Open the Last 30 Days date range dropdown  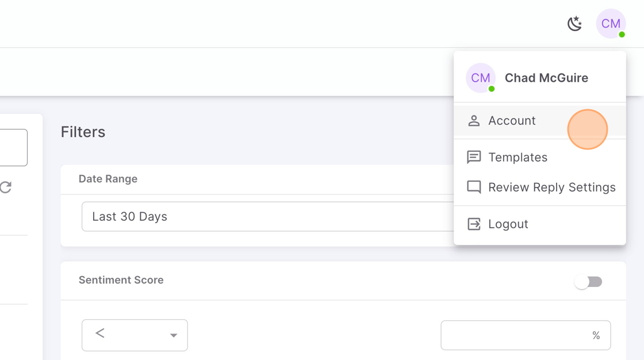[268, 217]
